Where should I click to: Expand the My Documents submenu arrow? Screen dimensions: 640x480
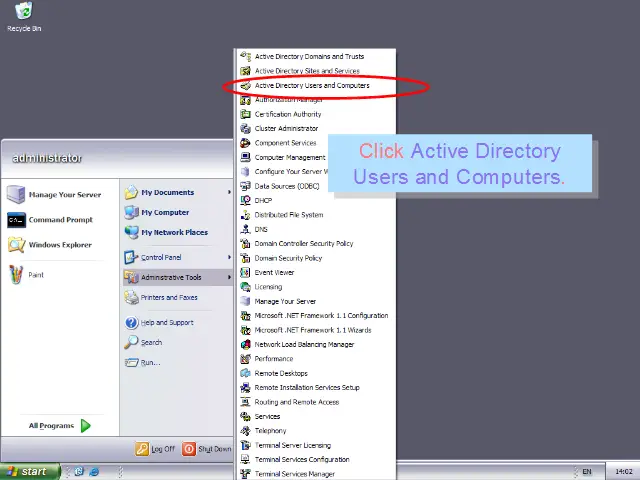pyautogui.click(x=229, y=192)
